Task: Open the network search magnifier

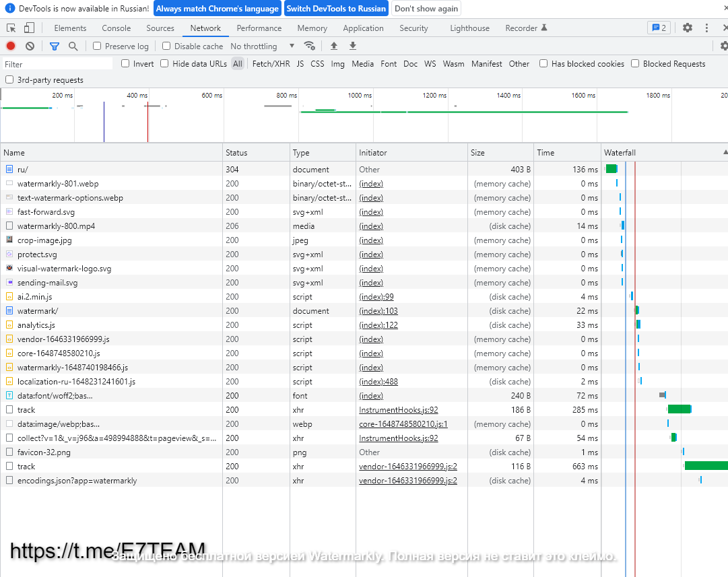Action: (x=73, y=46)
